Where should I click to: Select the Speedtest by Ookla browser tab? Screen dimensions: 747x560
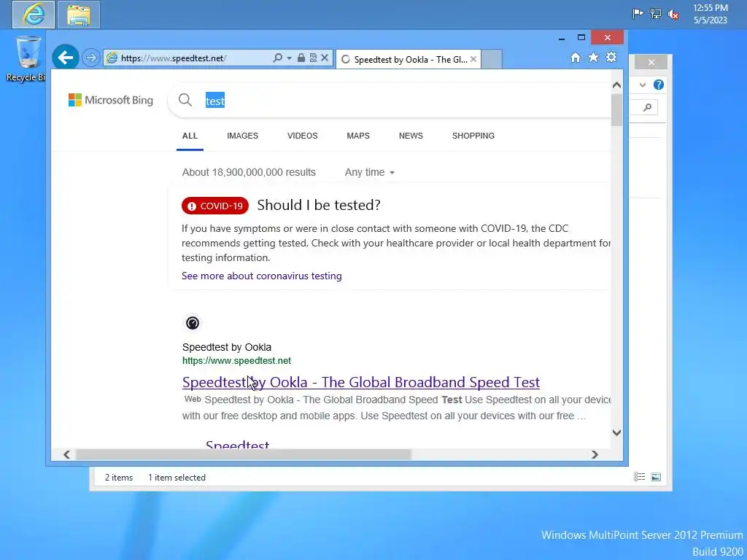[x=409, y=59]
